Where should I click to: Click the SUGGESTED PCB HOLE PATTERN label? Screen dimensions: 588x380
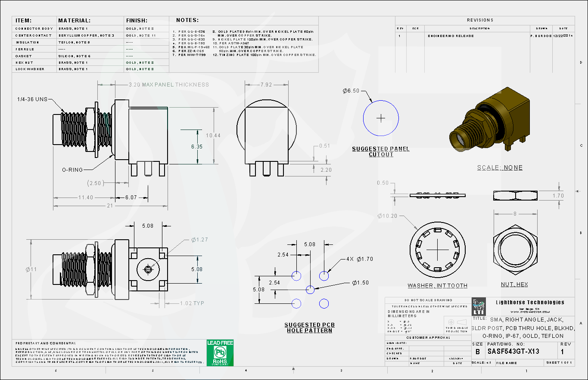click(309, 327)
